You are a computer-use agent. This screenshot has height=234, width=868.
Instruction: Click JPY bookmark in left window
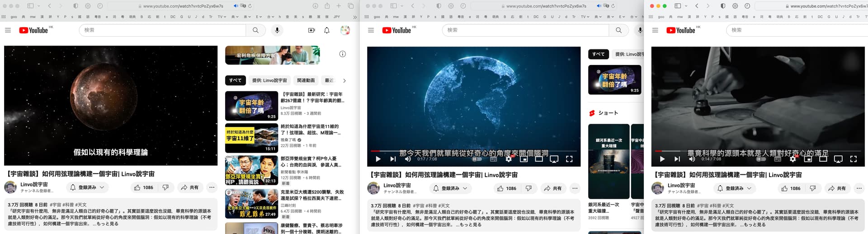coord(336,17)
